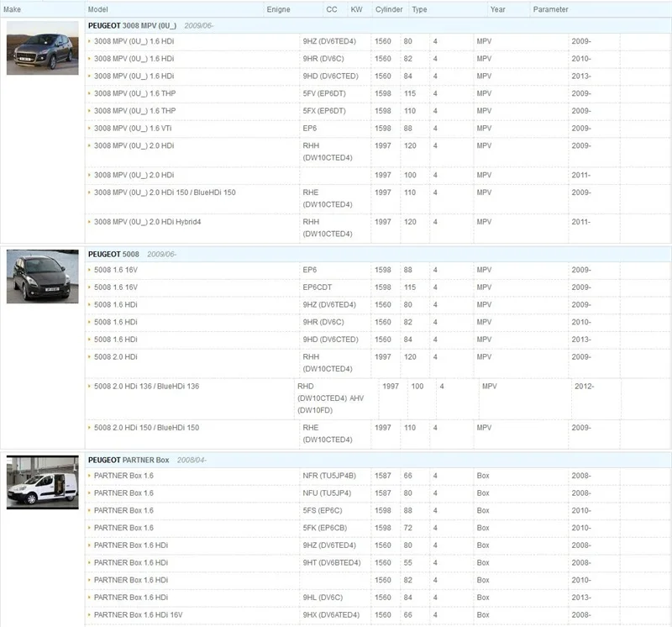
Task: Select the Type column header
Action: tap(419, 9)
